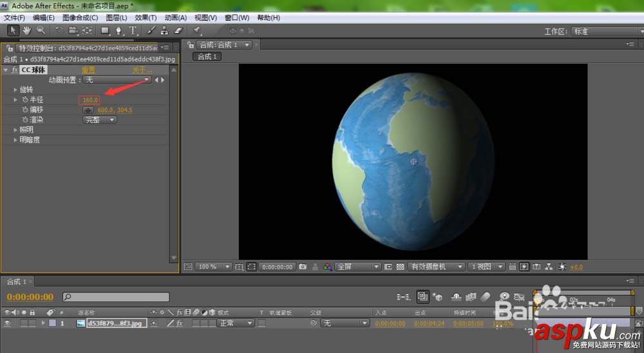Select the Eraser tool
Viewport: 644px width, 353px height.
[x=178, y=30]
